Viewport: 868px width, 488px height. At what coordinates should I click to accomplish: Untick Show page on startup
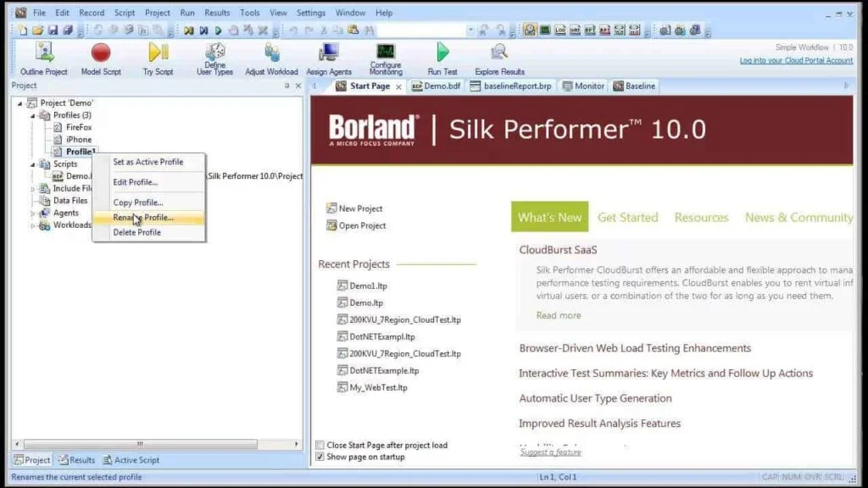pyautogui.click(x=320, y=457)
